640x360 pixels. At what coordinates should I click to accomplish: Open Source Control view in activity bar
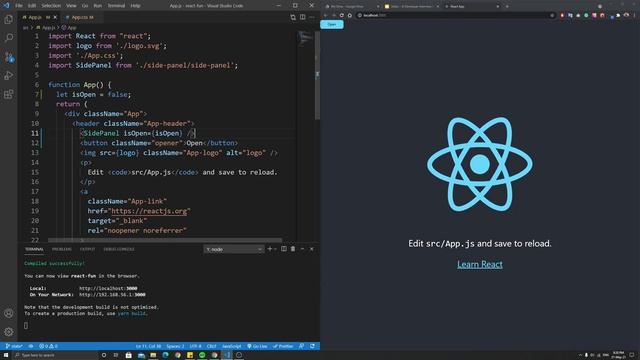point(9,57)
